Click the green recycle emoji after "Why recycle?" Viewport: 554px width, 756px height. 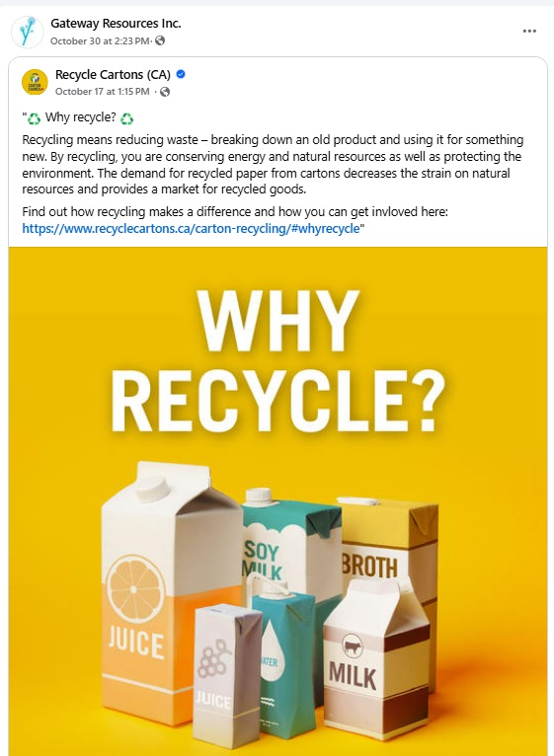click(x=127, y=118)
